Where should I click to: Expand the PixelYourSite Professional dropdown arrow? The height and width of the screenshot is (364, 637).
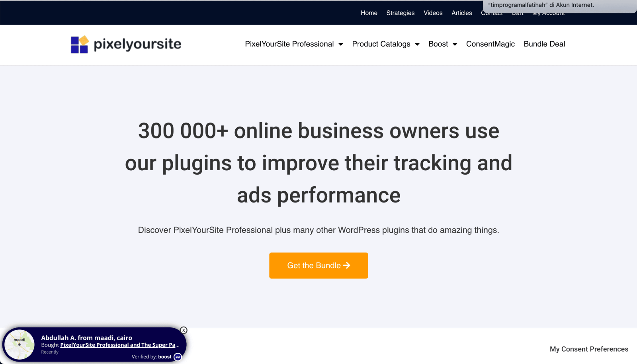click(341, 44)
